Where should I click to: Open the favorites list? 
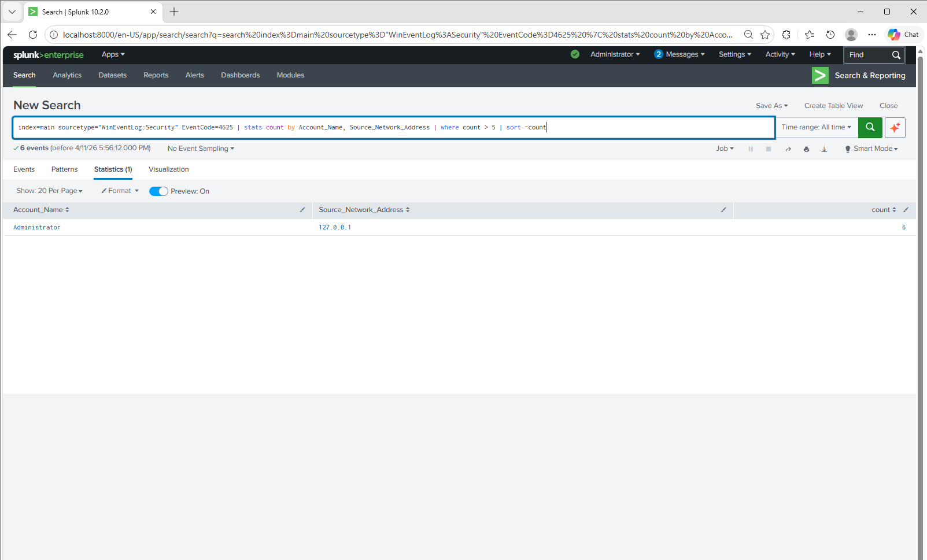pyautogui.click(x=810, y=35)
